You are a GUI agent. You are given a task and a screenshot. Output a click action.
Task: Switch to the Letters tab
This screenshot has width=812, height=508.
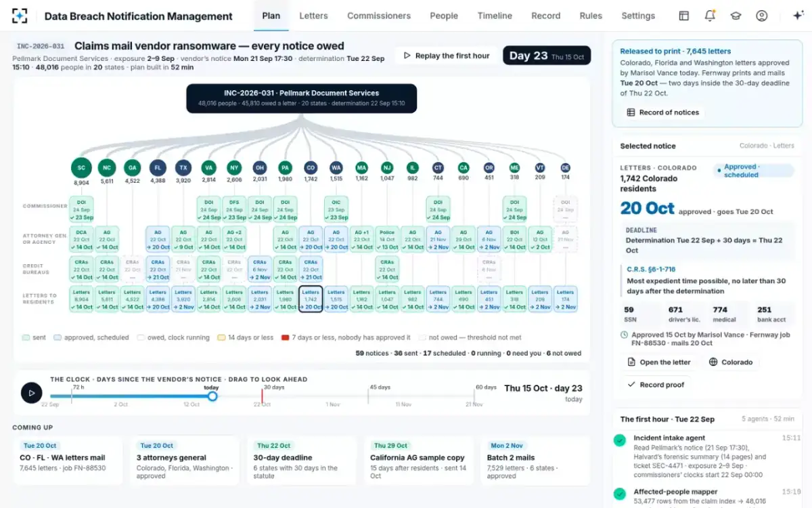click(313, 16)
